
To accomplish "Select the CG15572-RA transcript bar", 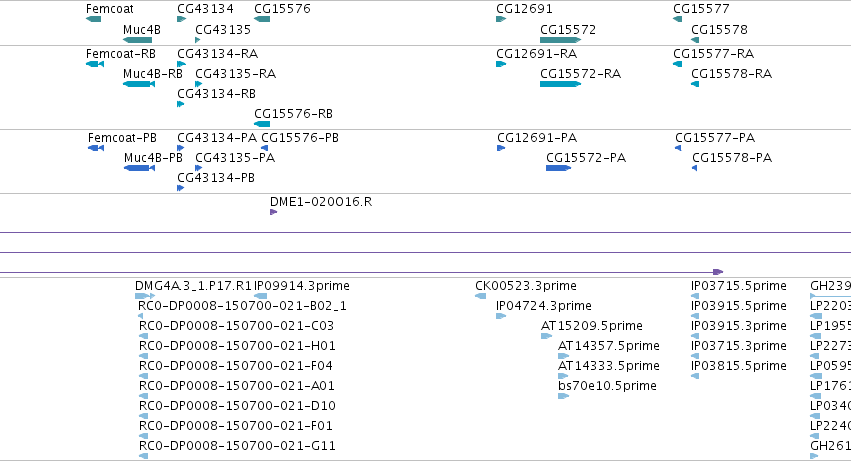I will pos(561,84).
